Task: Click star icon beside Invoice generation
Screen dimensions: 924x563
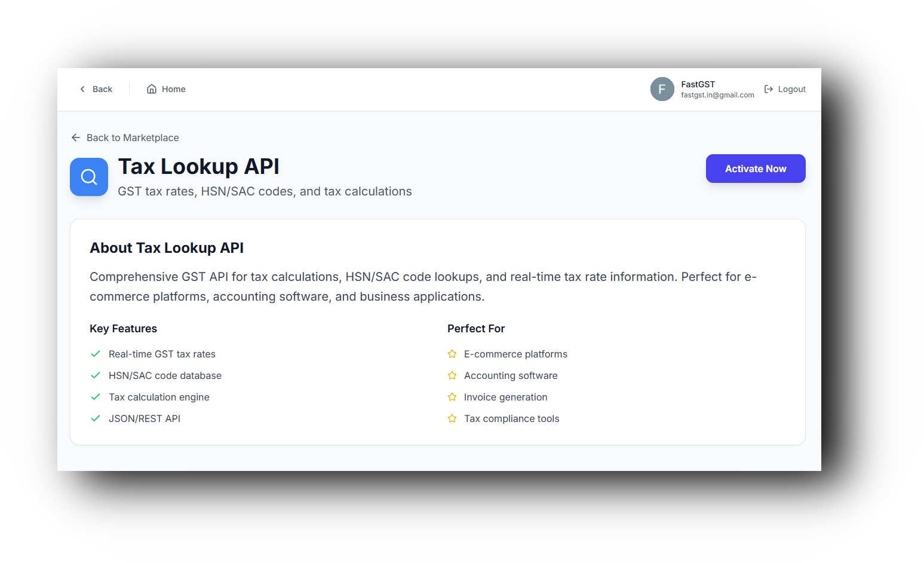Action: [x=452, y=397]
